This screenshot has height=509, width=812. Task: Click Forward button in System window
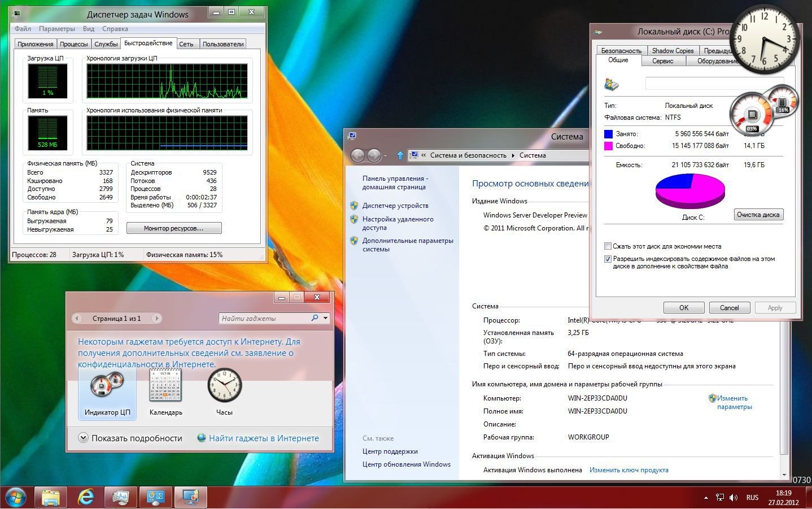tap(374, 155)
